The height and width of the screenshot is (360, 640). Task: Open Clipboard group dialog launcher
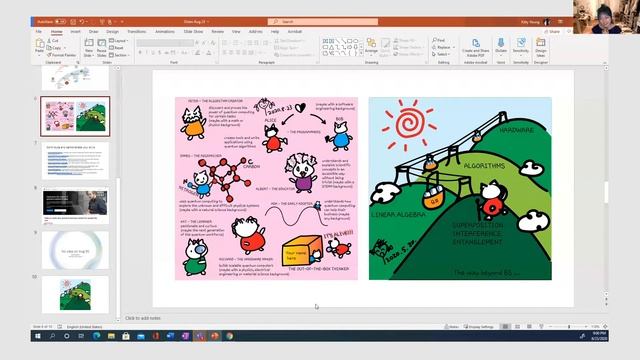(x=78, y=62)
